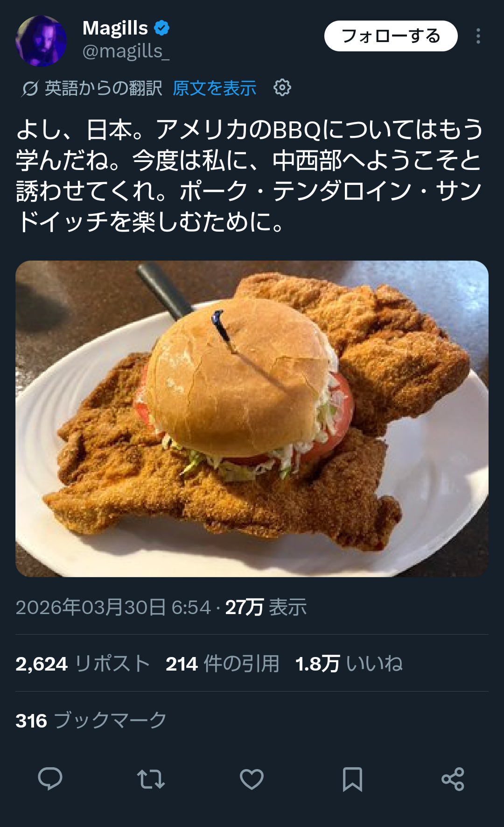Open the three-dot more options menu
The height and width of the screenshot is (827, 504).
click(478, 36)
